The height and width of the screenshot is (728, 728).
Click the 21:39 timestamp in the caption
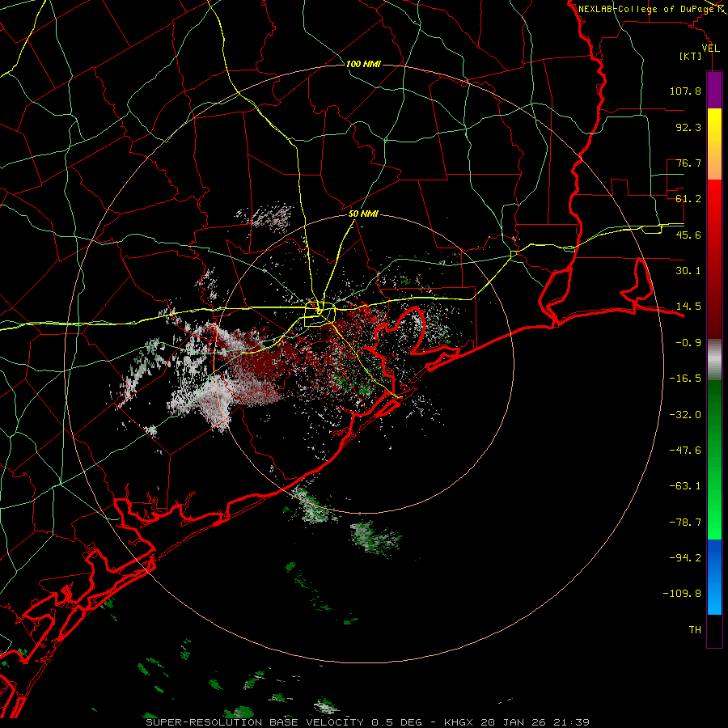[x=572, y=722]
